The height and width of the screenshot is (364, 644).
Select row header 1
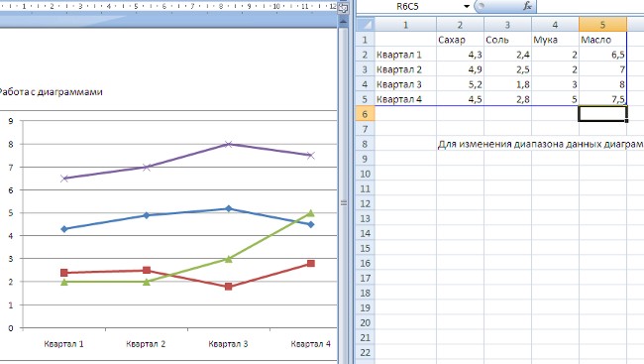(366, 40)
